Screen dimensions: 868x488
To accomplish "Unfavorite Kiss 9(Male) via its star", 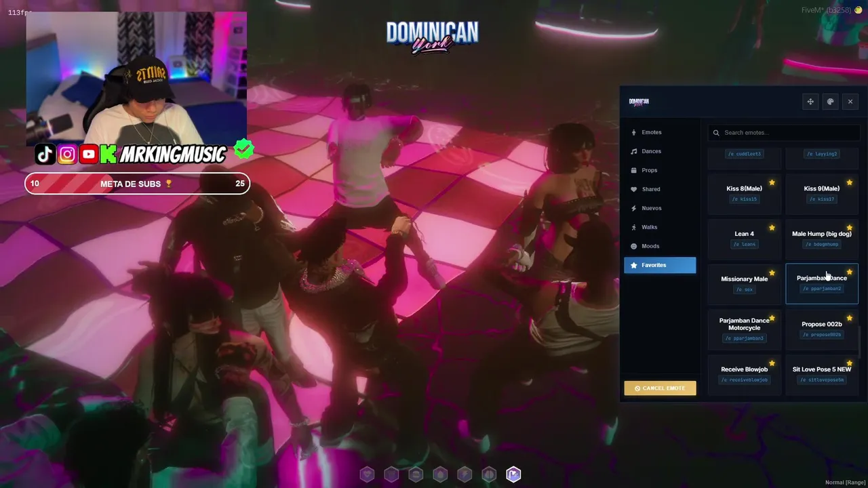I will [850, 182].
